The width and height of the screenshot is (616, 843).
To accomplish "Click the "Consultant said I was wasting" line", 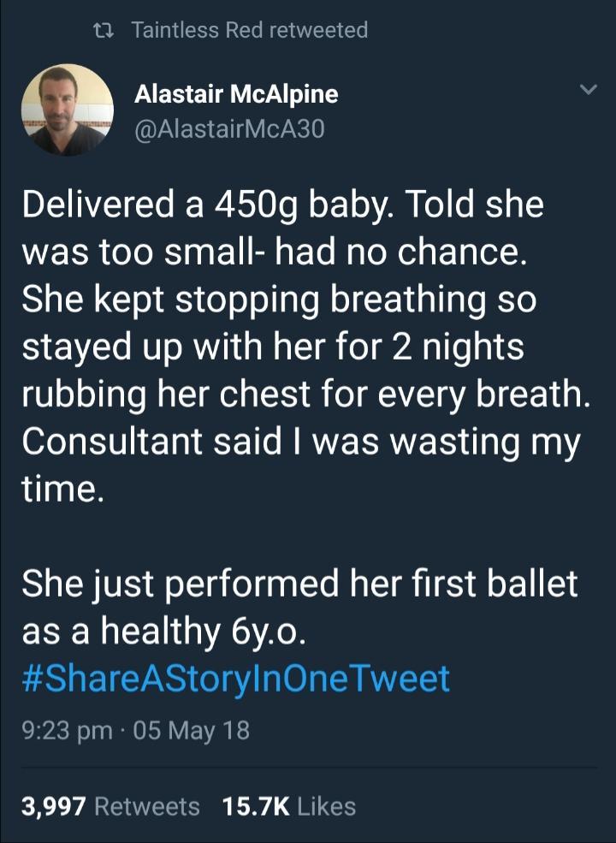I will [x=301, y=442].
